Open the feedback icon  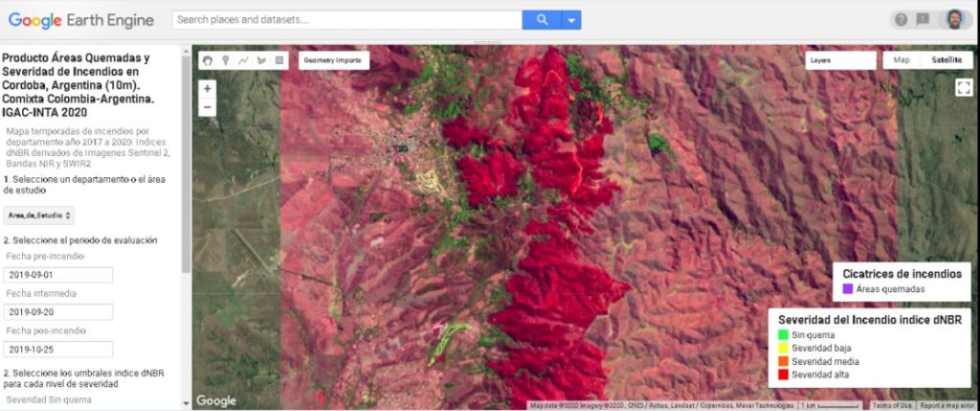923,19
